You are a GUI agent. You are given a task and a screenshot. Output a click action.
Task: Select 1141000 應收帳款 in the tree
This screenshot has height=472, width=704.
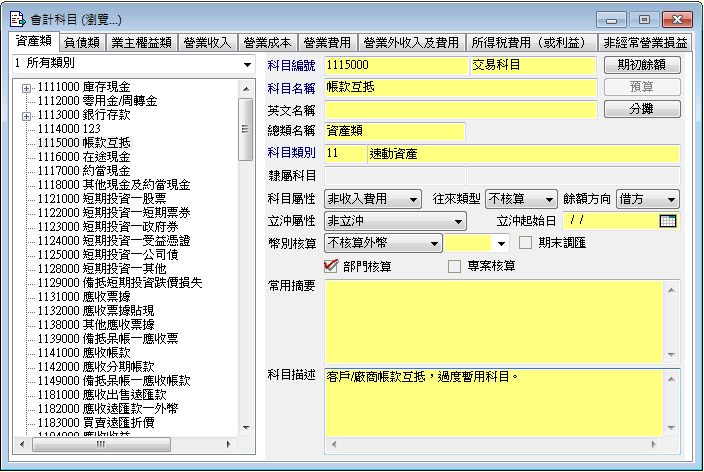click(84, 352)
